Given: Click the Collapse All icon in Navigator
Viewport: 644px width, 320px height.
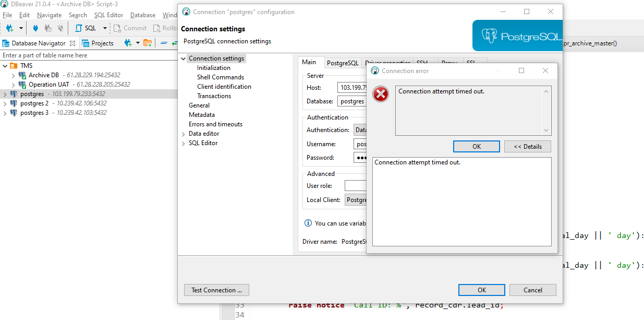Looking at the screenshot, I should click(x=164, y=43).
